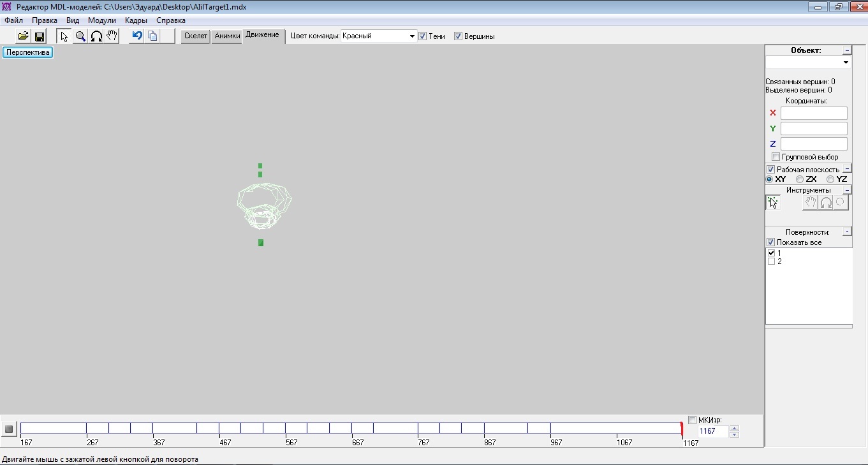Click the Y coordinate input field
868x465 pixels.
814,128
